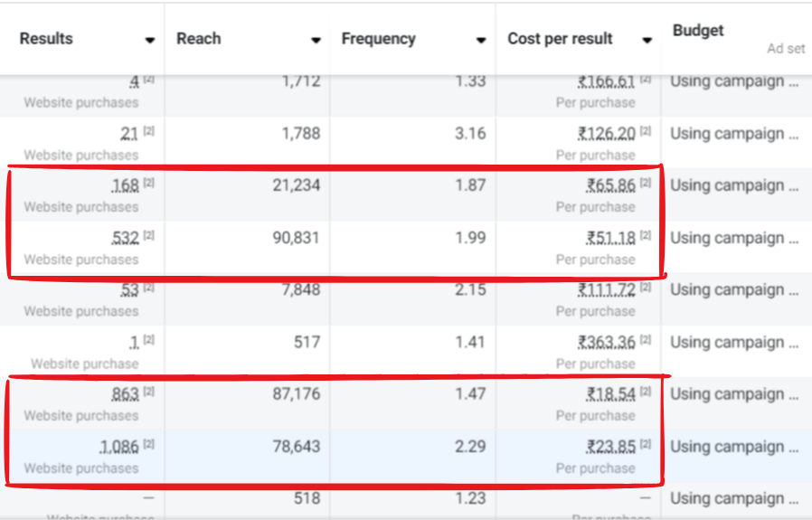Expand the Cost per result dropdown arrow
812x520 pixels.
(647, 40)
